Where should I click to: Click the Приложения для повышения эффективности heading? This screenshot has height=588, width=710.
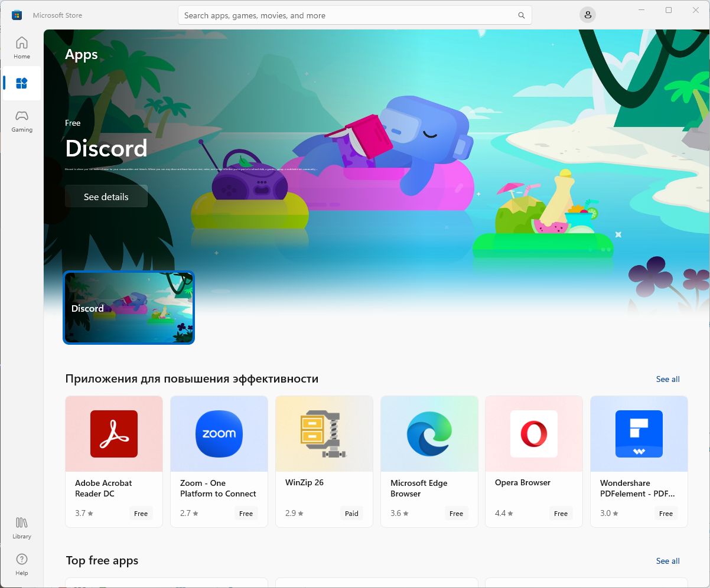tap(192, 378)
